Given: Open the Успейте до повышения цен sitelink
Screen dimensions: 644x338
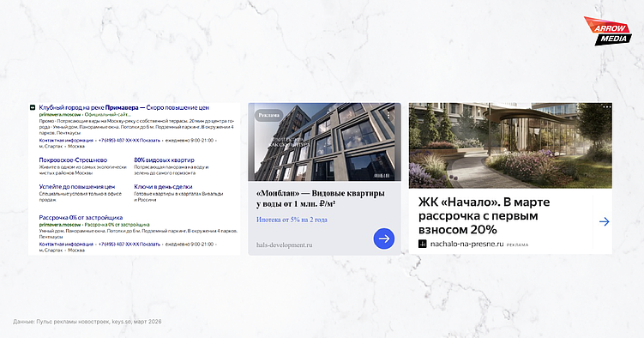Looking at the screenshot, I should click(77, 186).
